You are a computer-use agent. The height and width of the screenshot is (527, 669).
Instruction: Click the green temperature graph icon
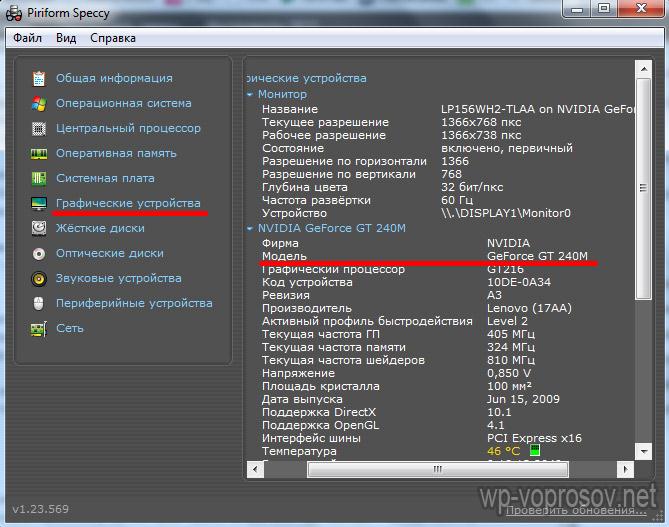[535, 450]
